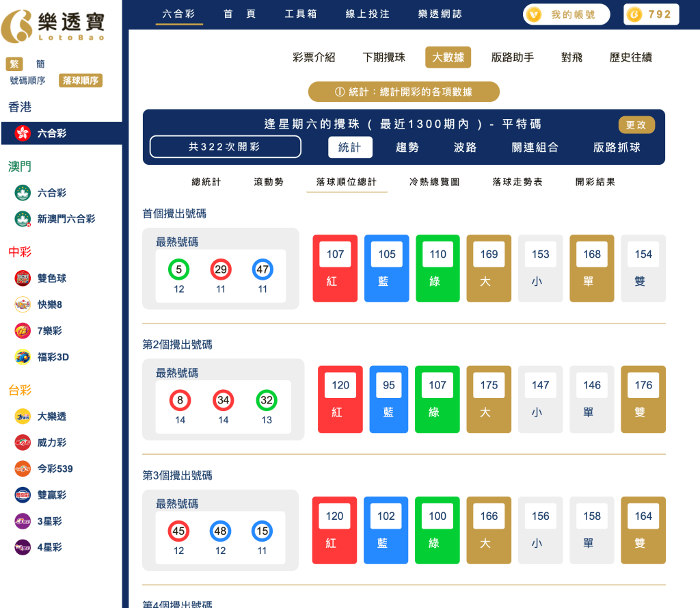Click the red 紅 107 color block
Screen dimensions: 700x608
click(x=335, y=268)
